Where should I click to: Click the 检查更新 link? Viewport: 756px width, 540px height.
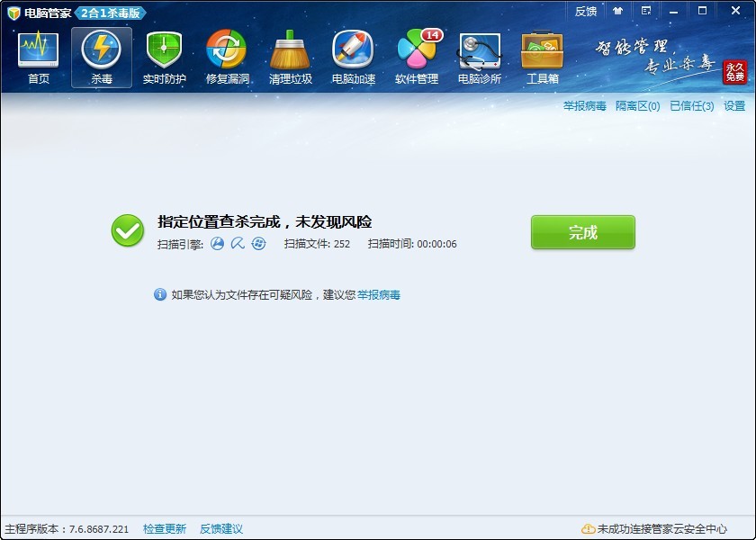point(165,529)
